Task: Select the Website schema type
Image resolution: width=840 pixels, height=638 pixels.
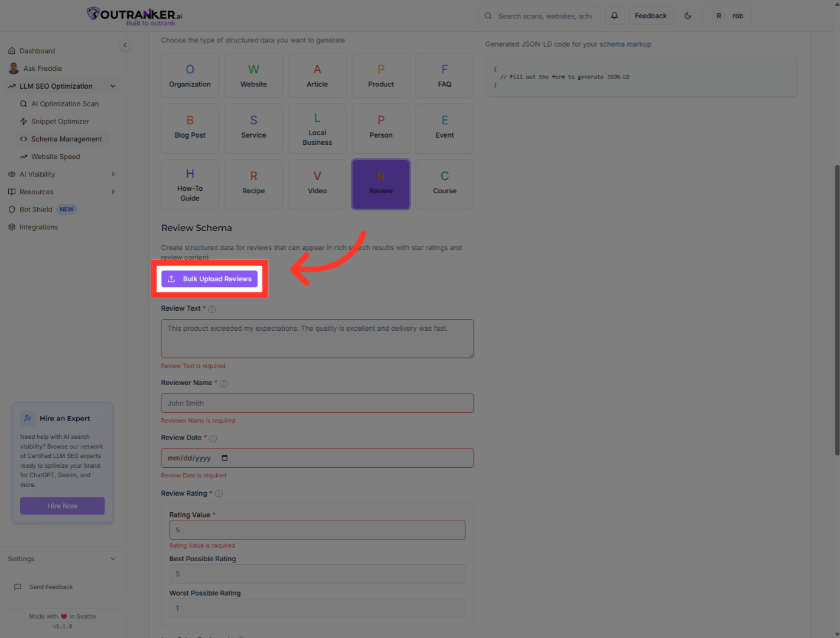Action: point(254,76)
